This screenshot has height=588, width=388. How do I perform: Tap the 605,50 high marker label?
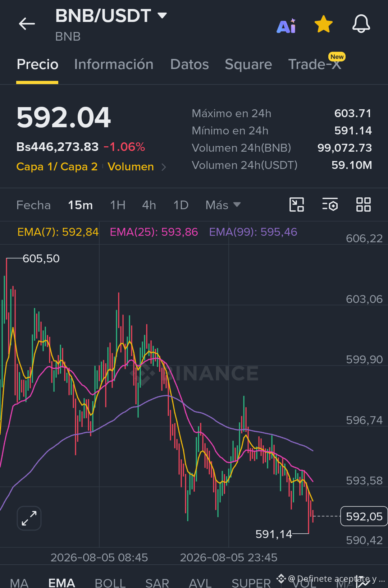click(x=41, y=259)
